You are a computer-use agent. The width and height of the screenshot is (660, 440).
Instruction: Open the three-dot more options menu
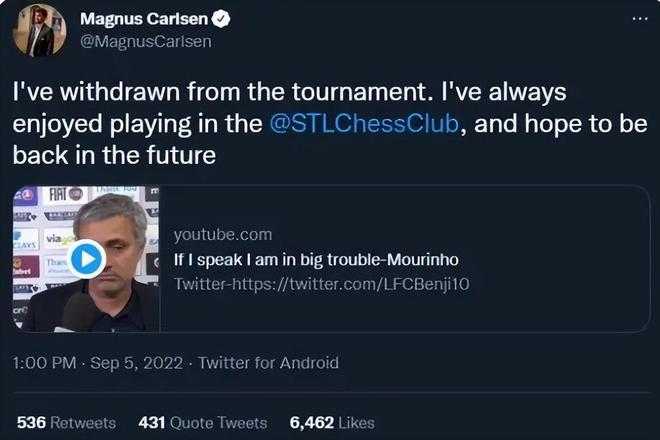(639, 19)
